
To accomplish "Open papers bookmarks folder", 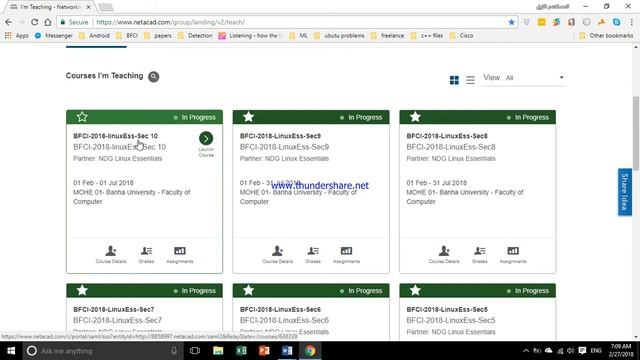I will 158,36.
